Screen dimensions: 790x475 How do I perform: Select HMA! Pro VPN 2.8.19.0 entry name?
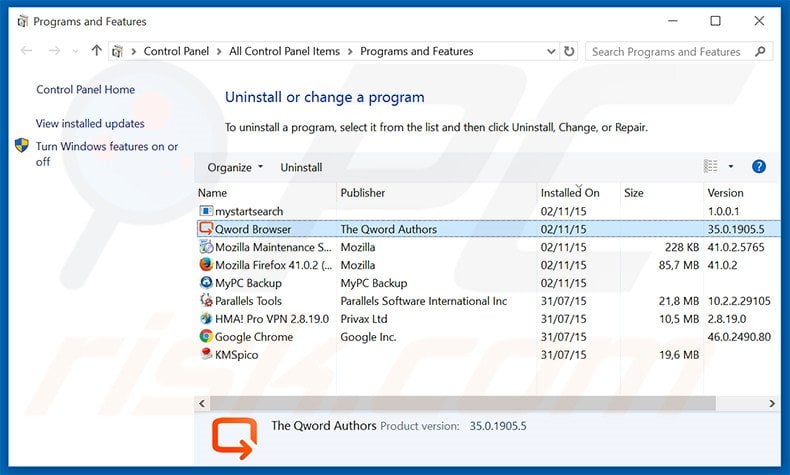(x=272, y=319)
